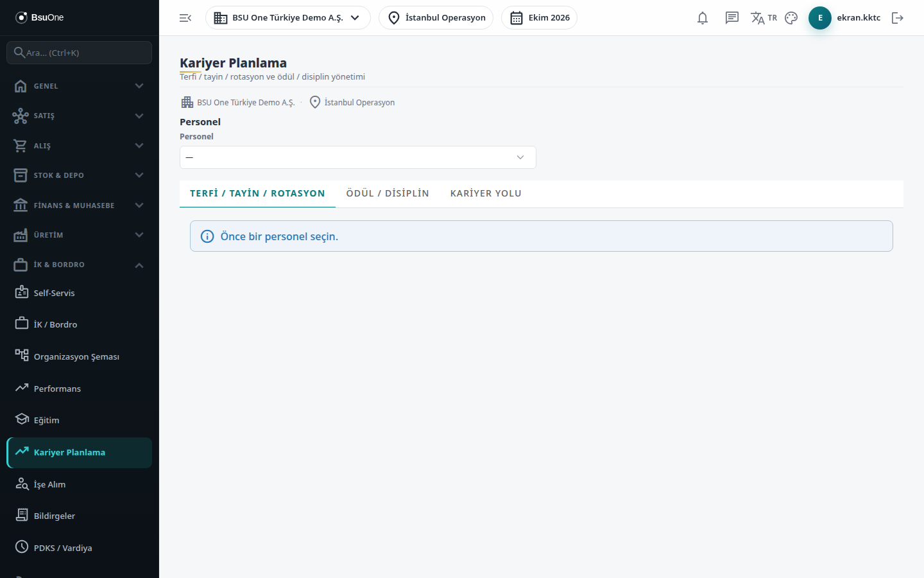Expand the ALIŞ menu group
Image resolution: width=924 pixels, height=578 pixels.
pos(80,146)
